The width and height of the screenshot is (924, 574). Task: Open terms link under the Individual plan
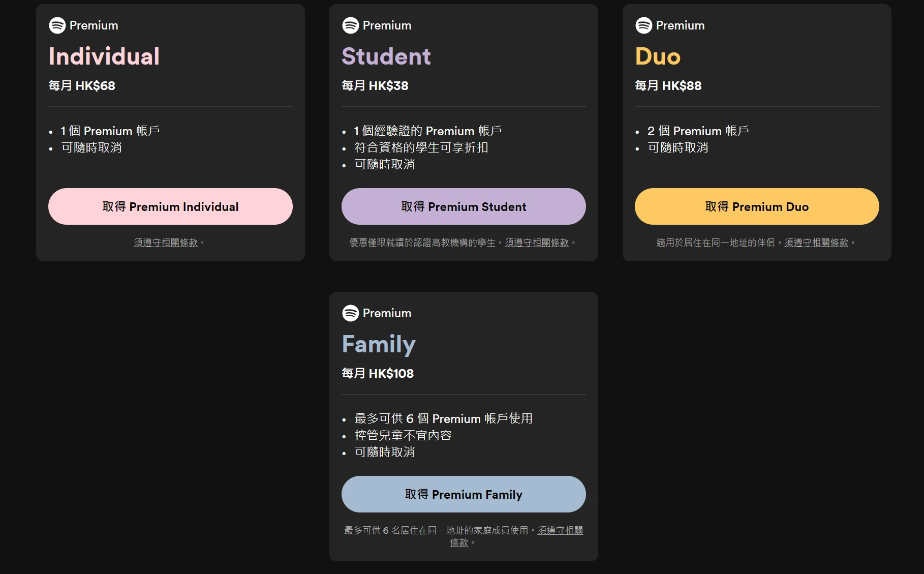166,243
